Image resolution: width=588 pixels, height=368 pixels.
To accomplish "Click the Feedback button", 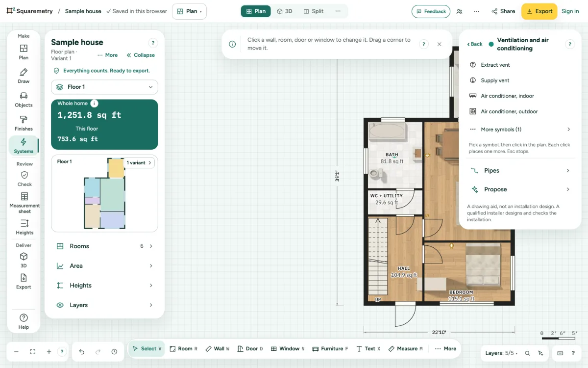I will [431, 11].
